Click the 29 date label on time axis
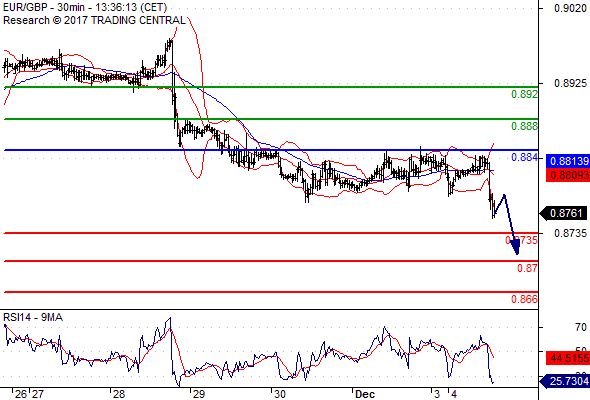This screenshot has width=590, height=400. [198, 394]
